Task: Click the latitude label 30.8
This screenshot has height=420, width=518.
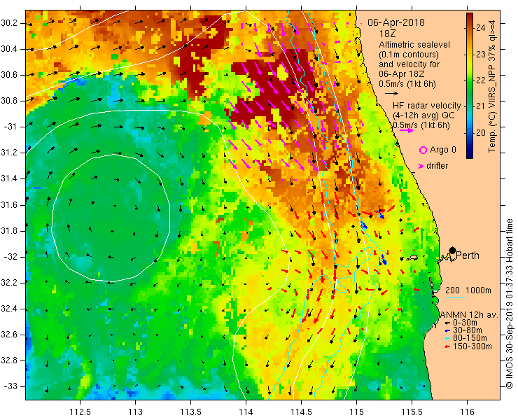Action: (x=9, y=101)
